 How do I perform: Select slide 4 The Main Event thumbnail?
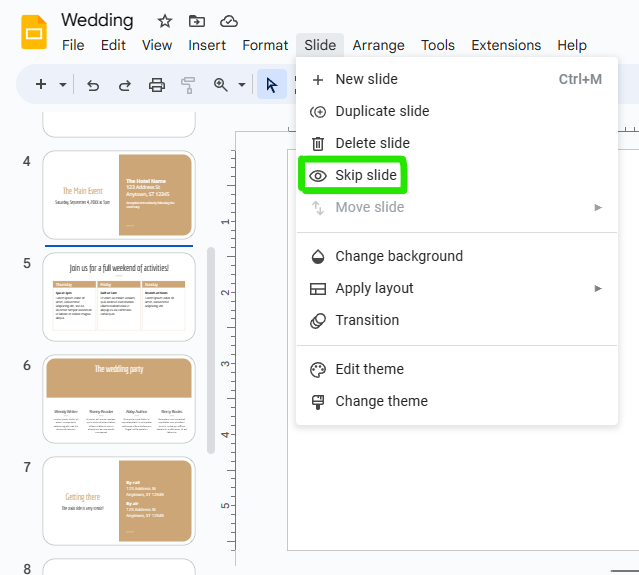coord(119,195)
